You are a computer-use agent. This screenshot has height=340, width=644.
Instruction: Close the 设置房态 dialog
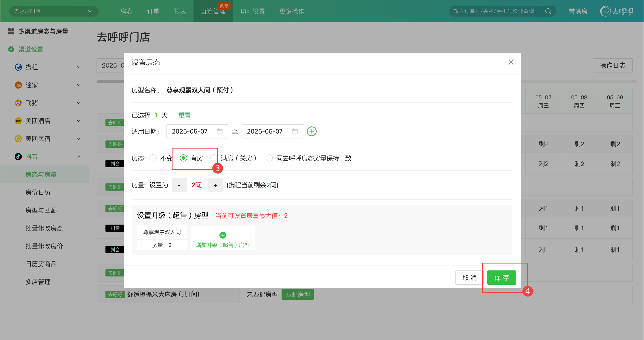click(511, 62)
